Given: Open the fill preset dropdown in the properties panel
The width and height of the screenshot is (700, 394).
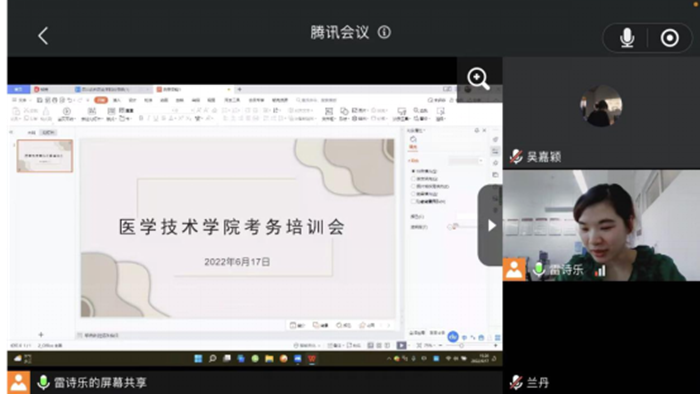Looking at the screenshot, I should 466,161.
